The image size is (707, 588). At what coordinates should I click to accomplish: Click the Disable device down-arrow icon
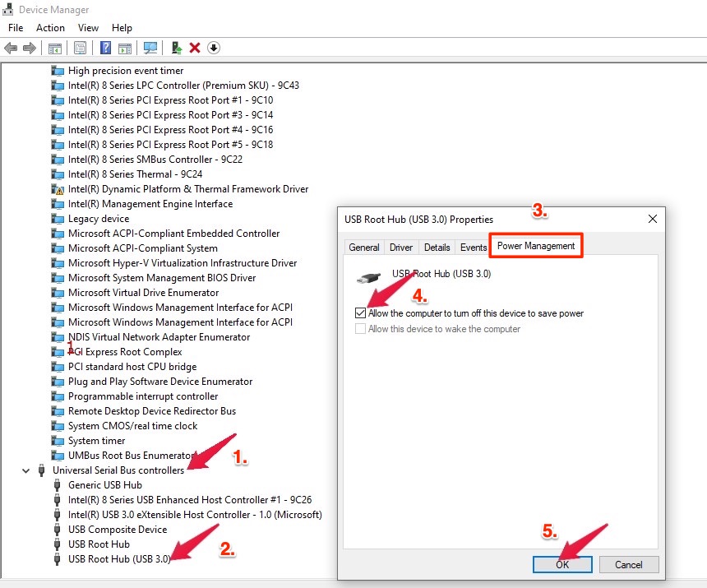click(x=214, y=48)
